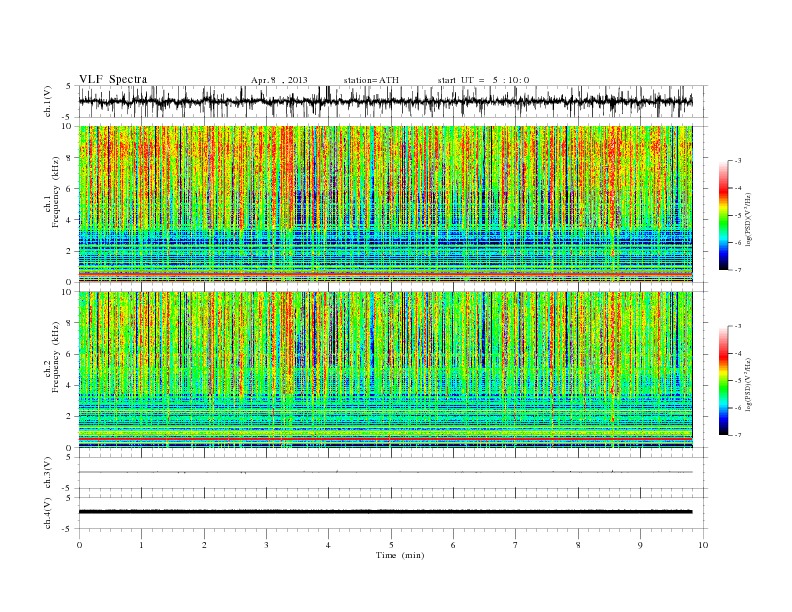Image resolution: width=792 pixels, height=612 pixels.
Task: Click the "8" kHz tick on ch.1 axis
Action: click(70, 158)
